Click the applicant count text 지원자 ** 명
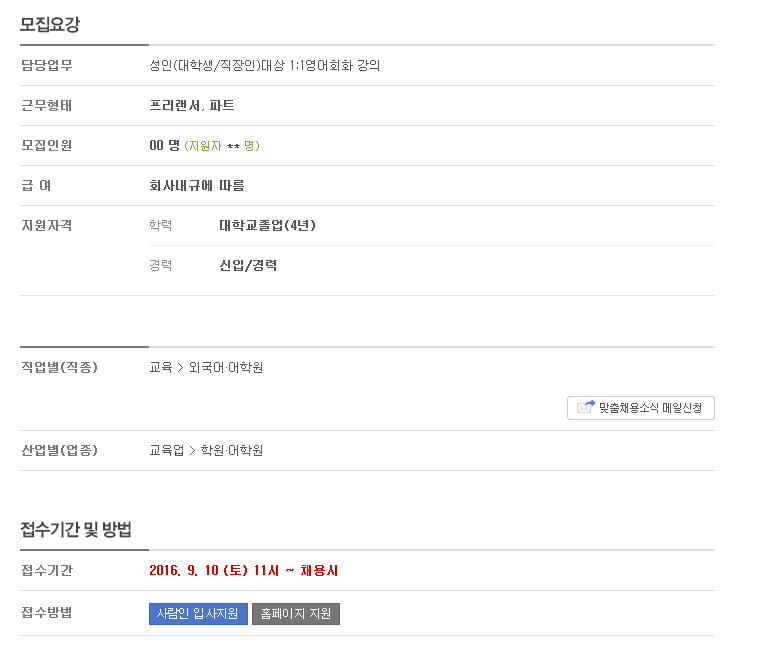Image resolution: width=767 pixels, height=650 pixels. [x=222, y=146]
